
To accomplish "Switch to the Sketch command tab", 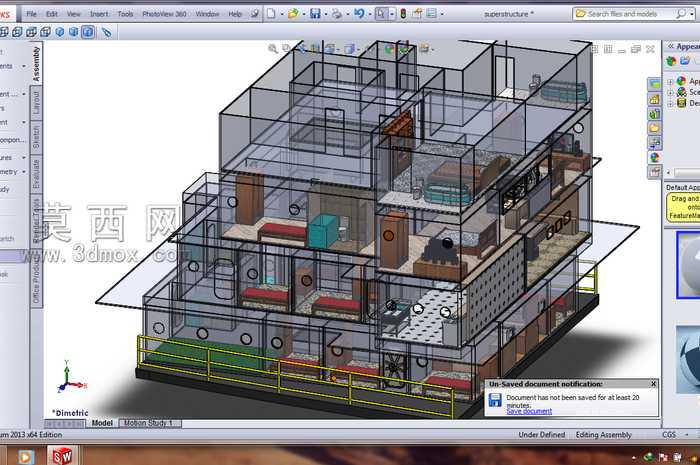I will (x=36, y=137).
